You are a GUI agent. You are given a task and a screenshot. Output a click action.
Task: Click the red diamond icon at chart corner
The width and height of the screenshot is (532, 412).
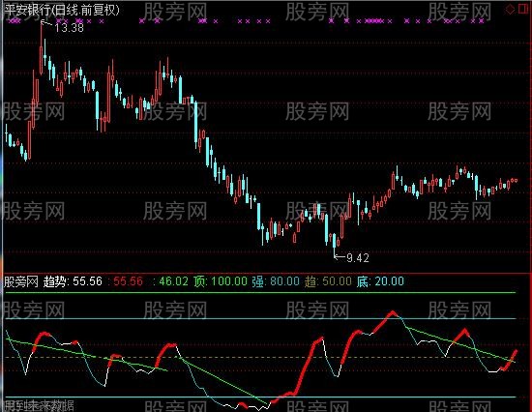coord(510,10)
